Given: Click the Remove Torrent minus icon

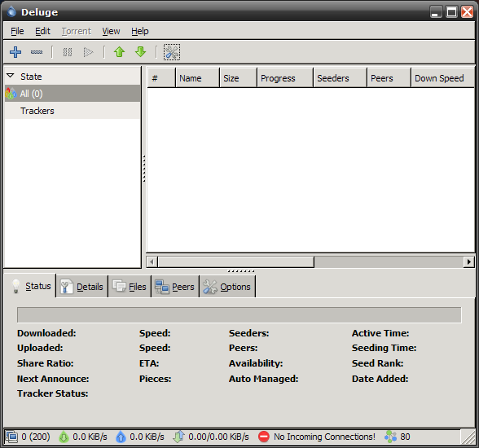Looking at the screenshot, I should 37,52.
